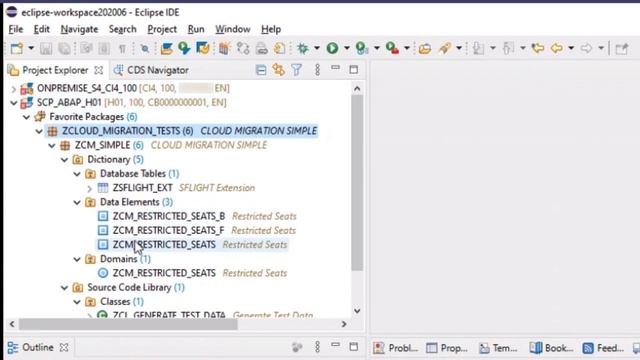Collapse the Dictionary folder

(x=64, y=160)
